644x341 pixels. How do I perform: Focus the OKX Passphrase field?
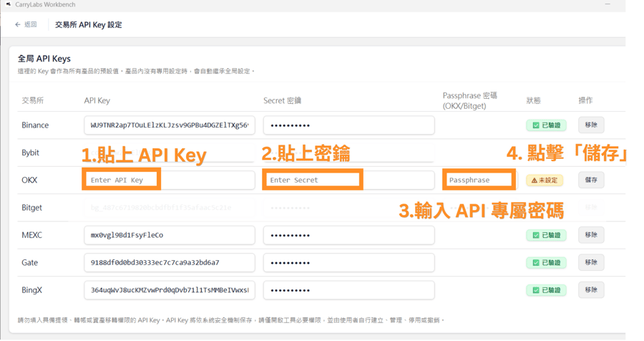pos(479,180)
